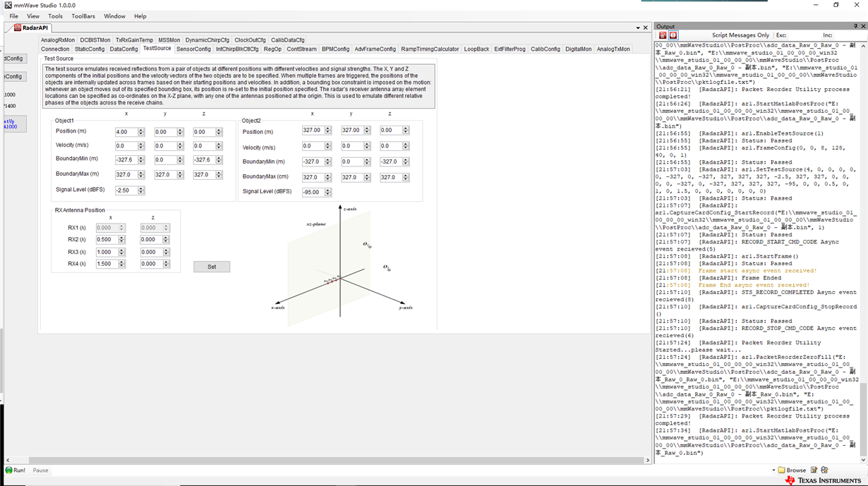Switch to the CalibConfig tab

545,49
